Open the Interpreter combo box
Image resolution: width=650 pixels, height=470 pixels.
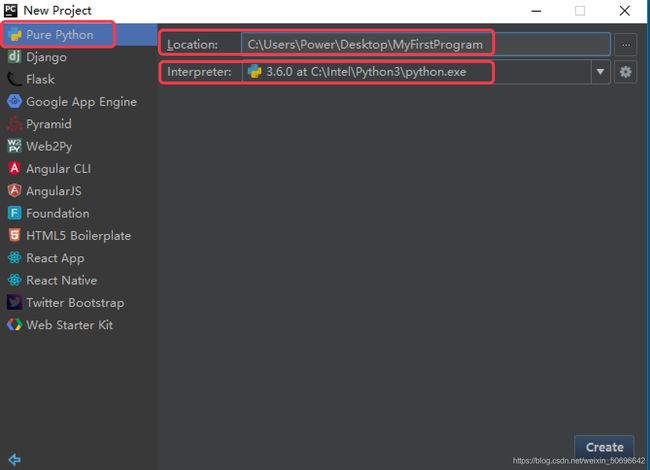[426, 72]
